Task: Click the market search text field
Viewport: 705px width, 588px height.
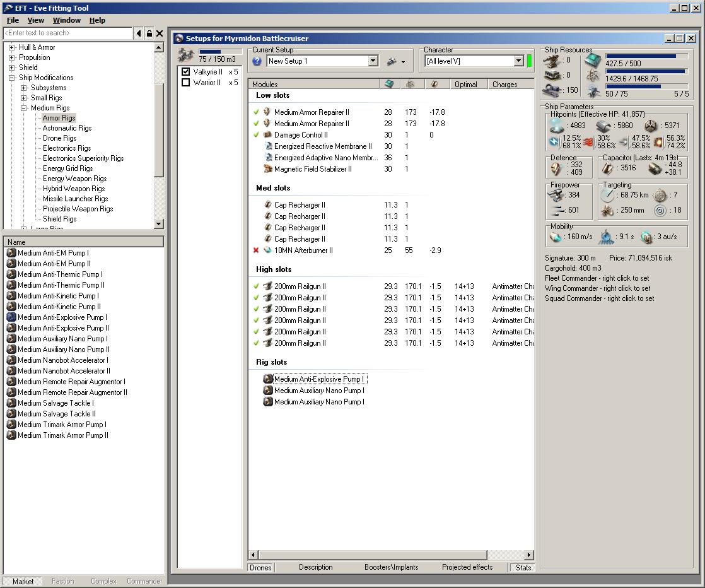Action: tap(67, 33)
